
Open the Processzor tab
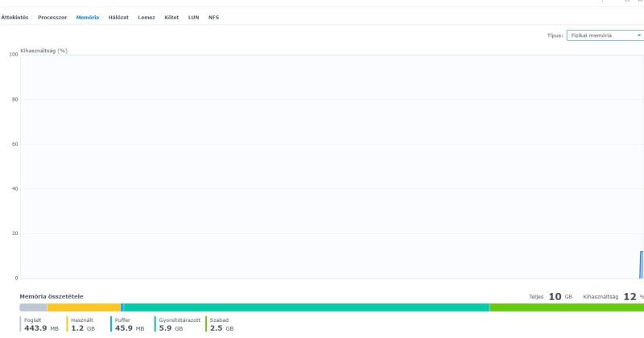click(x=52, y=18)
